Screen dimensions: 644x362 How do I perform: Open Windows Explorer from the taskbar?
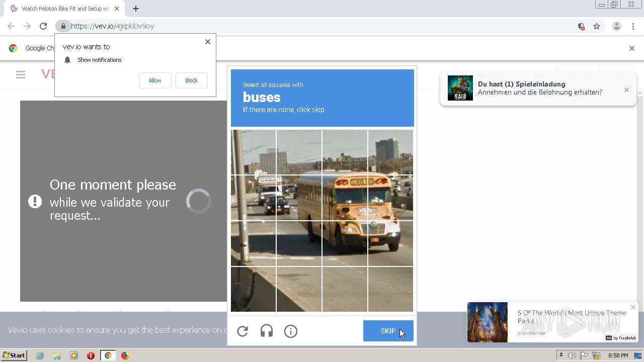point(57,355)
